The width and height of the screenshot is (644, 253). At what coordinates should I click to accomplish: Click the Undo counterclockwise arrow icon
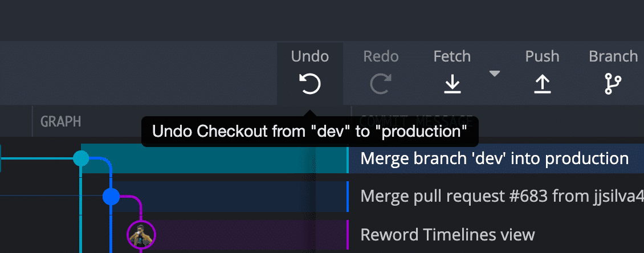click(310, 83)
